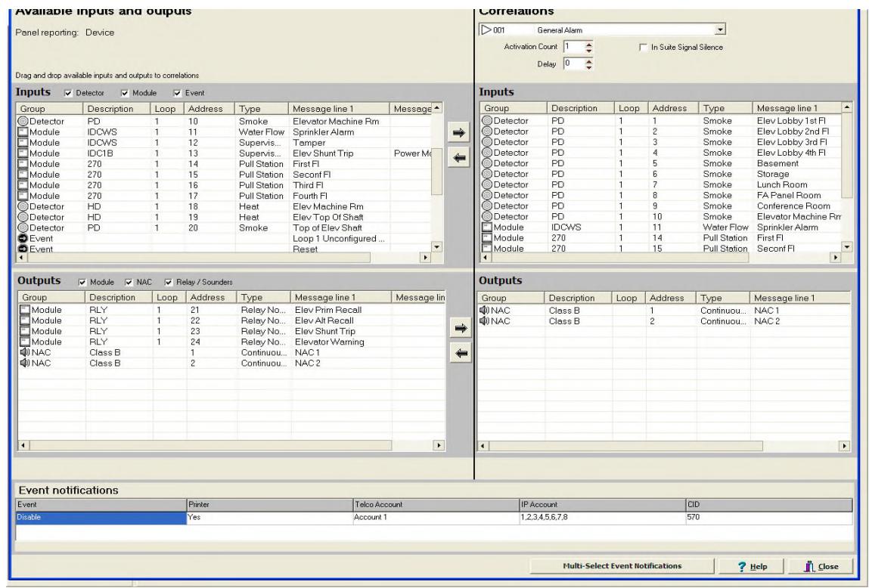Click the module icon for the Elevator Warning output
869x588 pixels.
[25, 342]
